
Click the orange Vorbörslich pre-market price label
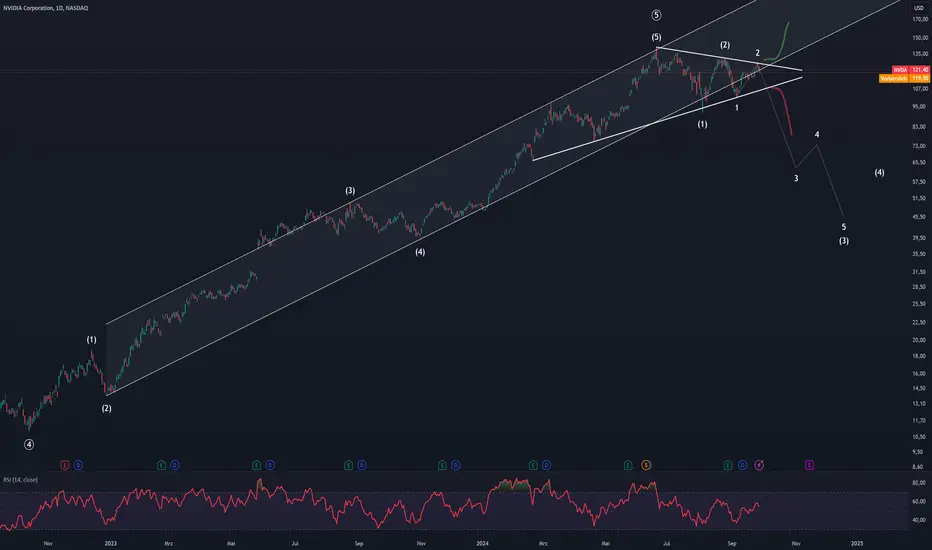point(904,78)
